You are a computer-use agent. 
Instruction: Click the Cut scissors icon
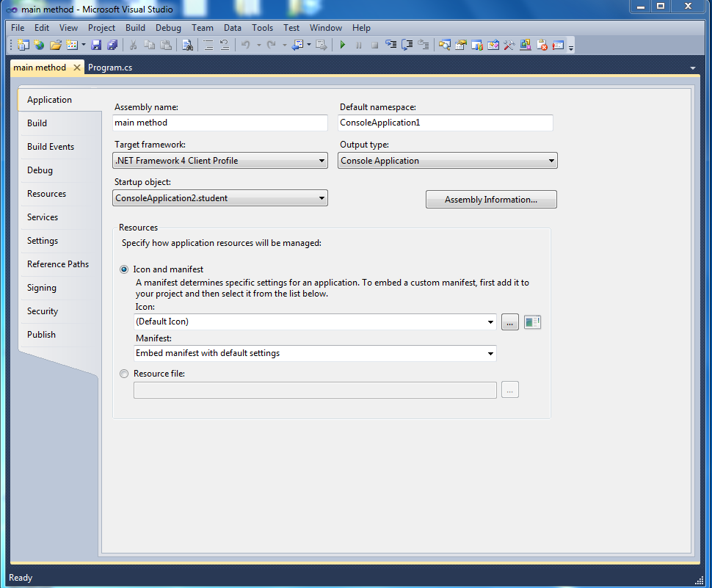coord(133,45)
